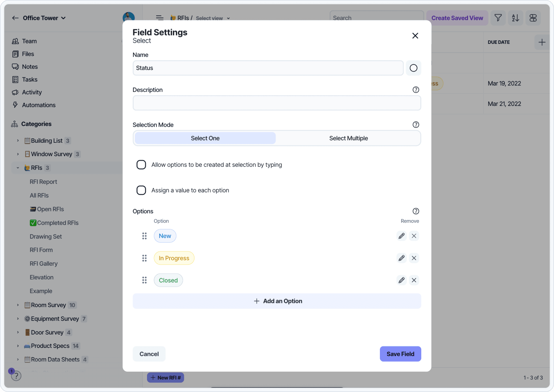Collapse the RFIs category tree

click(18, 168)
